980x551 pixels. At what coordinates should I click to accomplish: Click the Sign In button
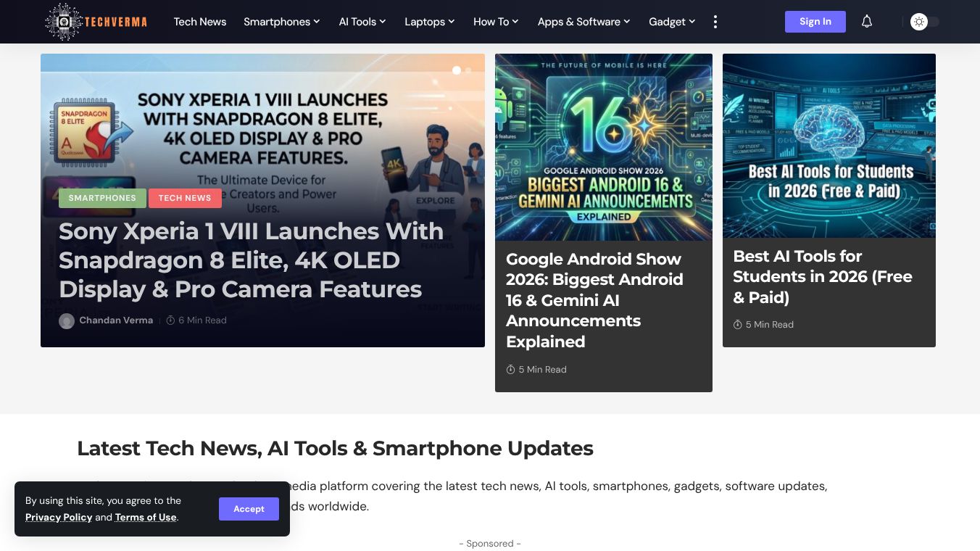pyautogui.click(x=815, y=22)
